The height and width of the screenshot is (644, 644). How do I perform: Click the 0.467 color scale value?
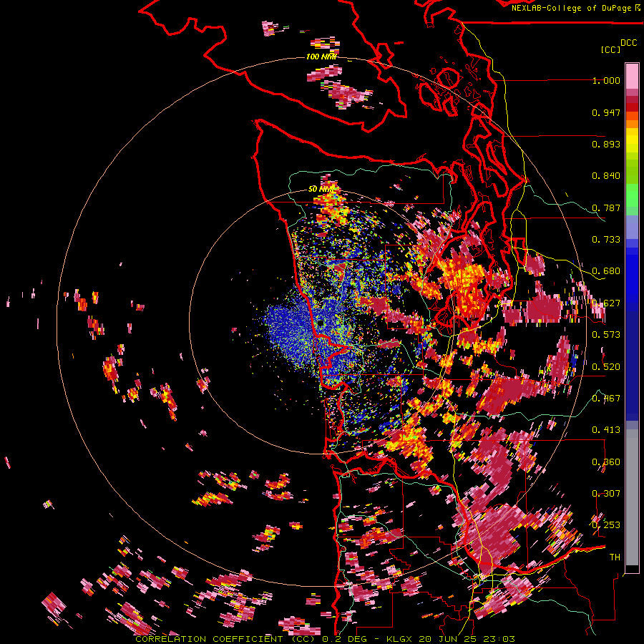606,399
